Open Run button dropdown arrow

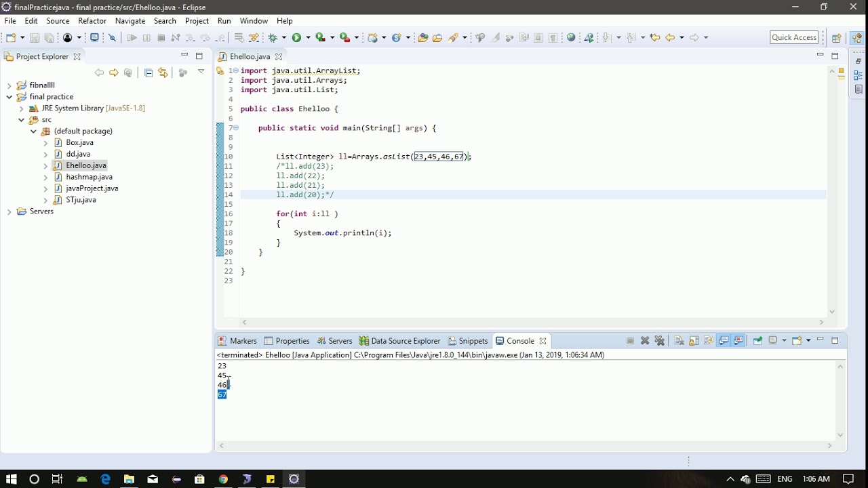(308, 38)
